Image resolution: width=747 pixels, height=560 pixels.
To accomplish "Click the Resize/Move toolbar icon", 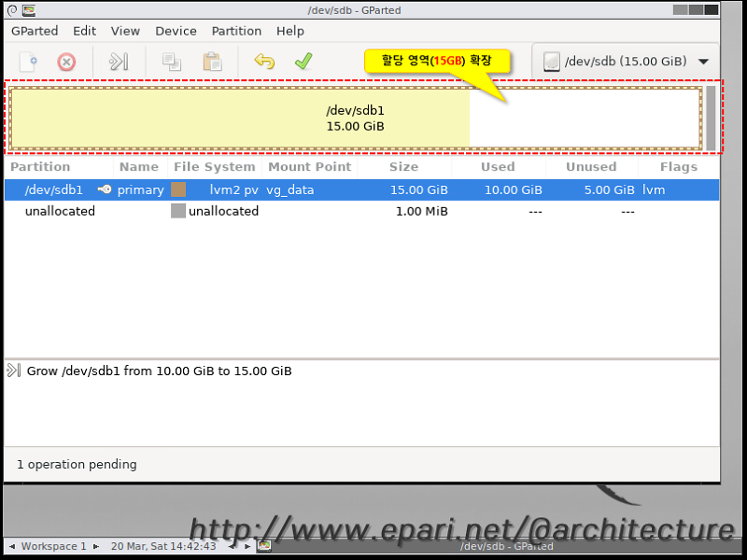I will (119, 62).
